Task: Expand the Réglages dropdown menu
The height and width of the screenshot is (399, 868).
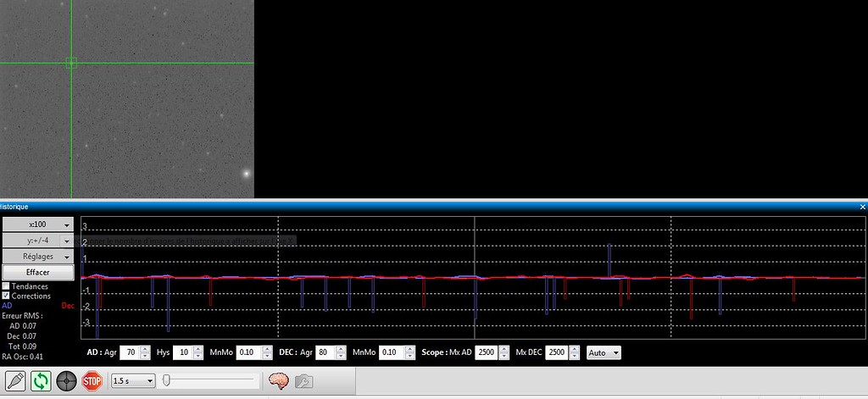Action: pyautogui.click(x=38, y=257)
